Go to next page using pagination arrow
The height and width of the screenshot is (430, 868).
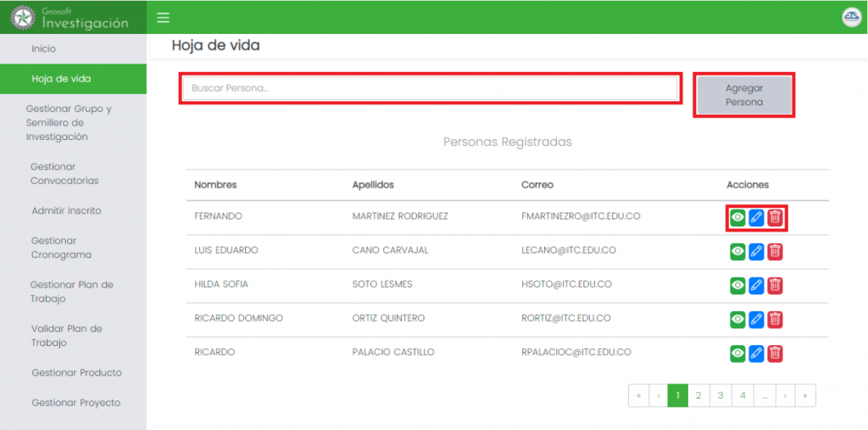(786, 395)
